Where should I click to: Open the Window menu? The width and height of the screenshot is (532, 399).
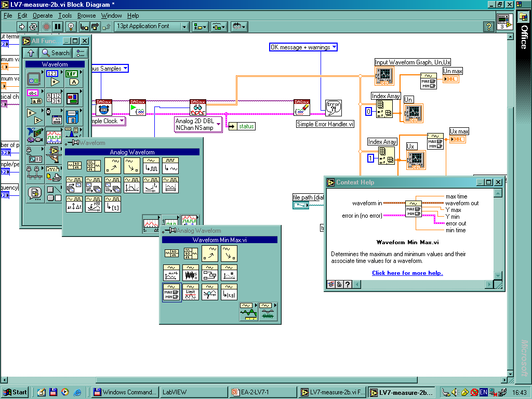click(111, 16)
